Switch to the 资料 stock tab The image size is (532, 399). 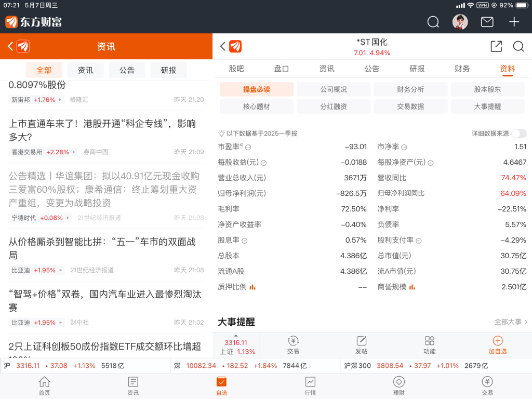507,69
